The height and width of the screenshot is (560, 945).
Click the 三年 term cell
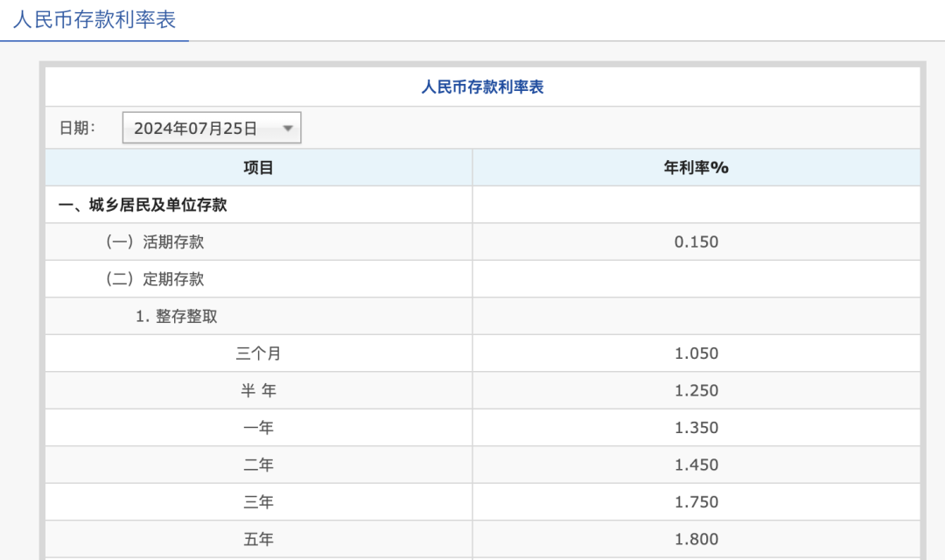point(258,502)
